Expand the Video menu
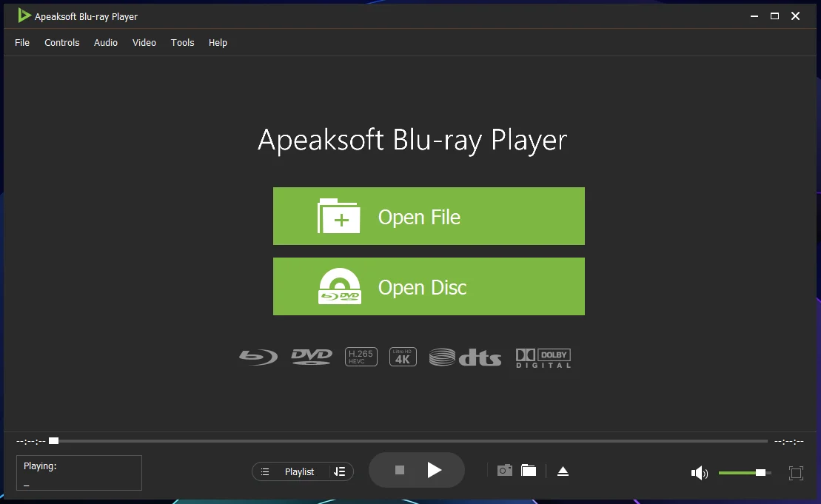 144,42
